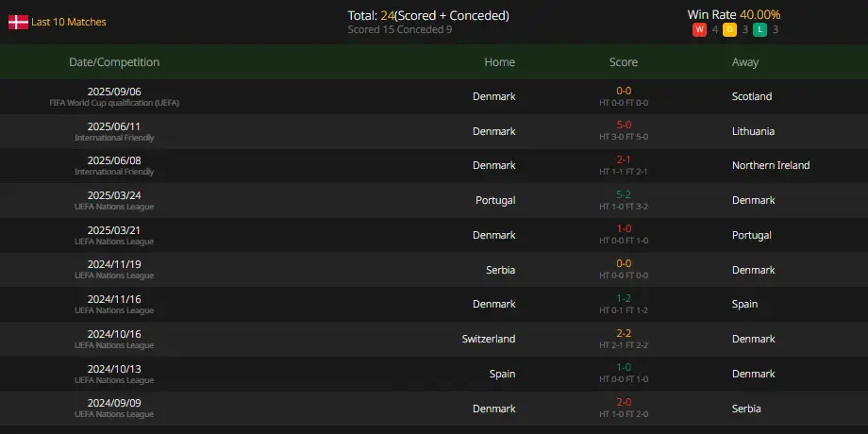Select the 2024/09/09 match date
The width and height of the screenshot is (868, 434).
click(114, 403)
